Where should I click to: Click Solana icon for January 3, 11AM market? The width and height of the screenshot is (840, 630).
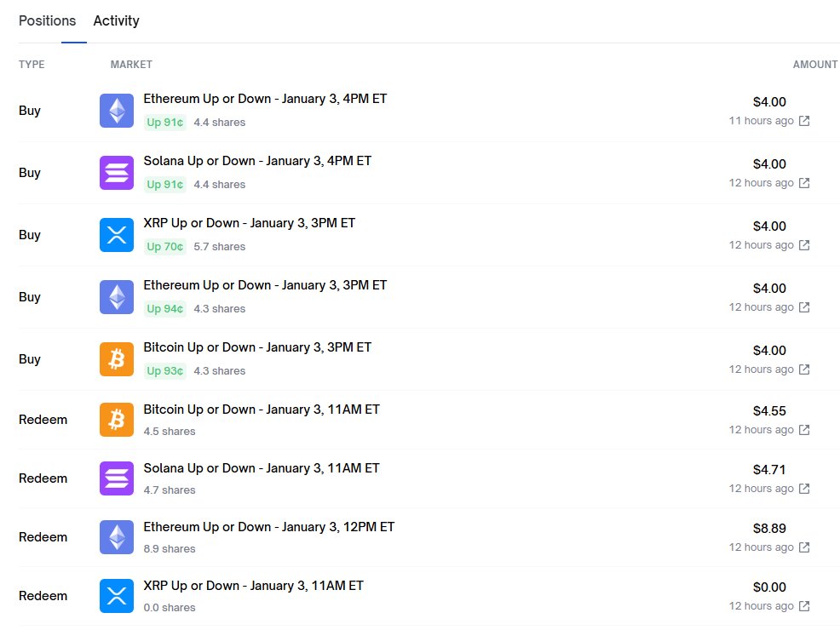point(117,478)
